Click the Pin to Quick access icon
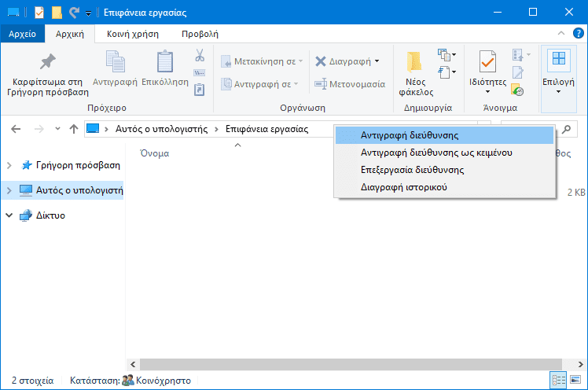This screenshot has height=390, width=588. 48,62
